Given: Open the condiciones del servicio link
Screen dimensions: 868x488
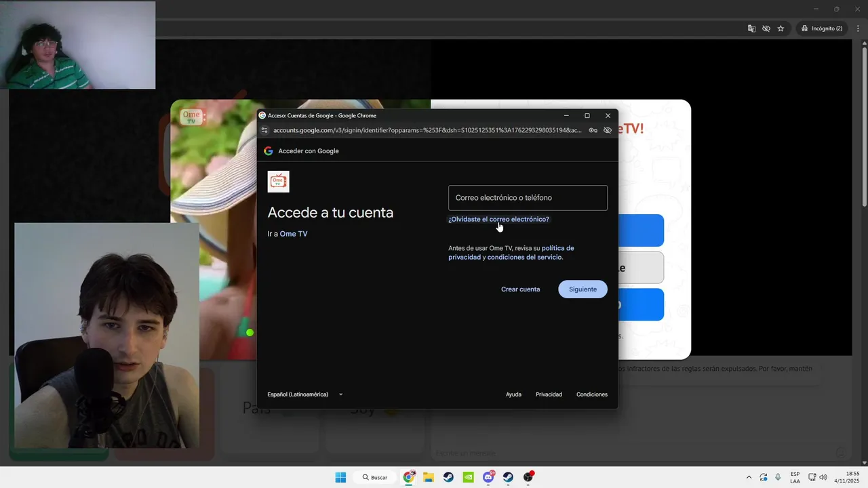Looking at the screenshot, I should [x=524, y=258].
